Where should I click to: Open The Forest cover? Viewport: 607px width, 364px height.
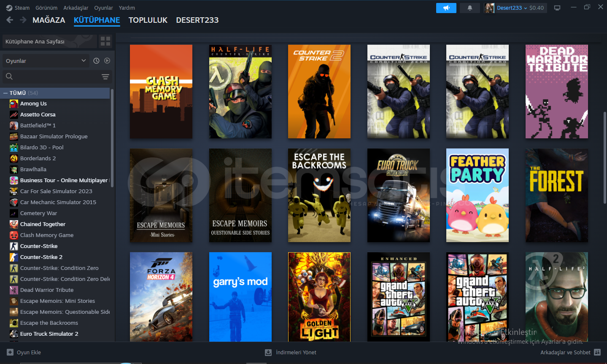(557, 195)
